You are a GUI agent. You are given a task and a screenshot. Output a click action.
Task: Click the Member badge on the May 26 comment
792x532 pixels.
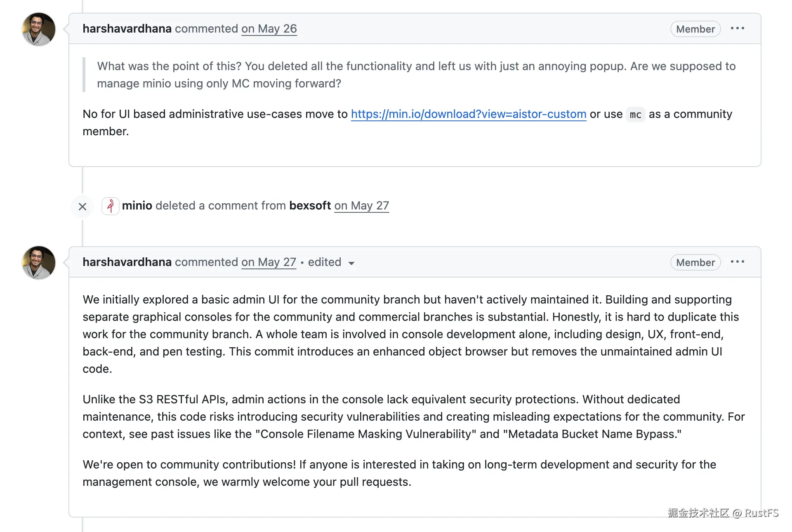pyautogui.click(x=695, y=29)
